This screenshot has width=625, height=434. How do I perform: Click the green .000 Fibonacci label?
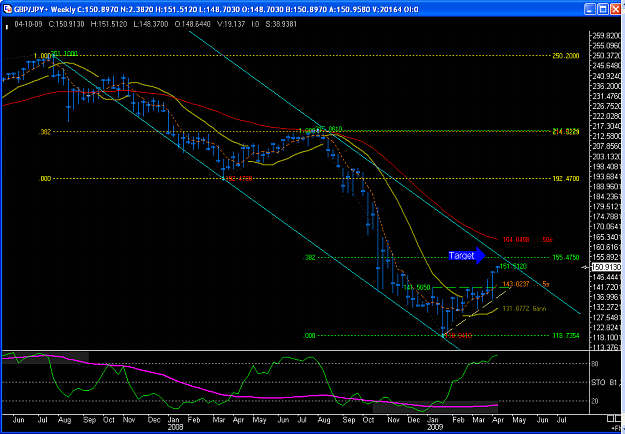click(x=310, y=336)
